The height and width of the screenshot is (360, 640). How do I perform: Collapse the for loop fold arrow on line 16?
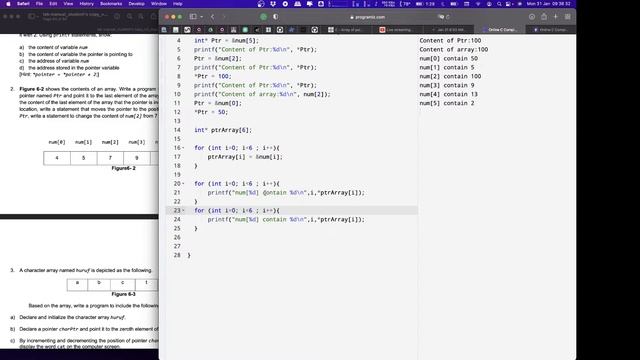pos(183,148)
